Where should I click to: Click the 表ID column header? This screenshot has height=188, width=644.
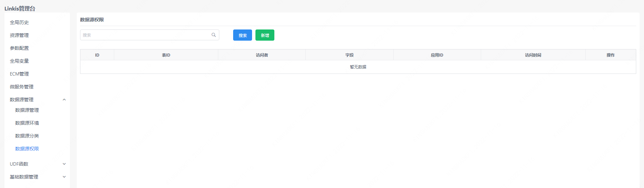166,55
